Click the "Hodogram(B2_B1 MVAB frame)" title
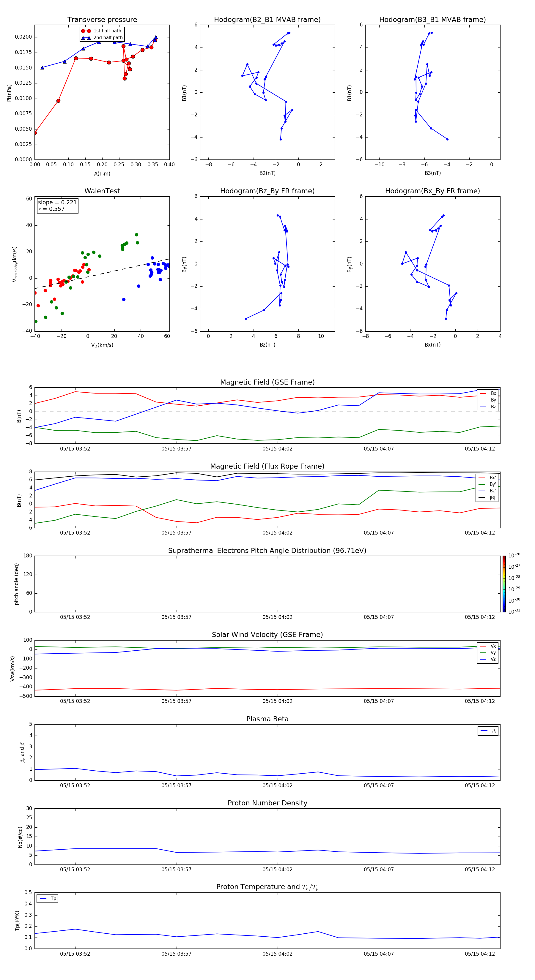The image size is (535, 980). (267, 20)
